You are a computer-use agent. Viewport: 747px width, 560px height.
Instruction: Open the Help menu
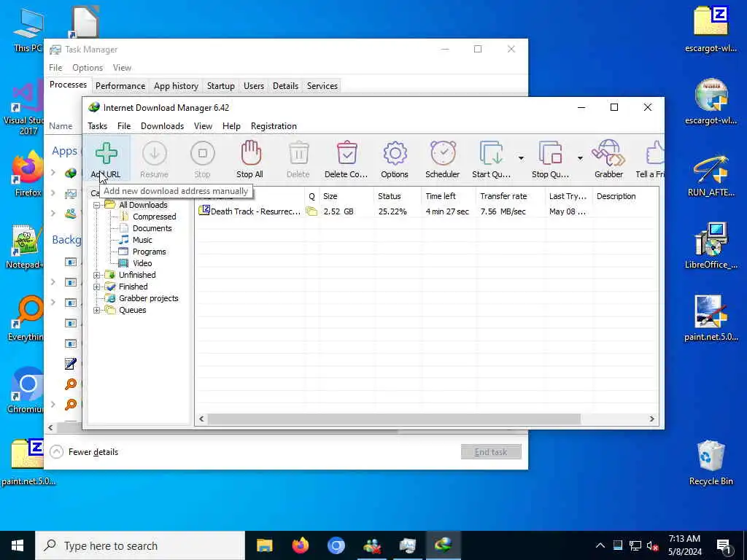(x=231, y=126)
